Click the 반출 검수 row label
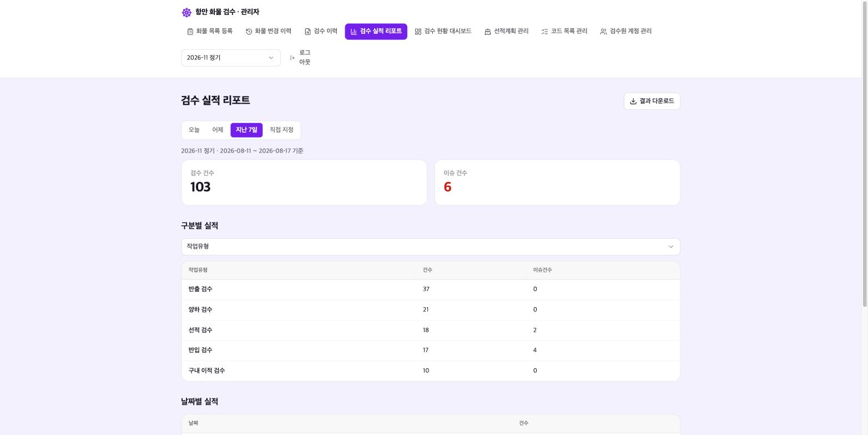Image resolution: width=868 pixels, height=435 pixels. pos(200,290)
